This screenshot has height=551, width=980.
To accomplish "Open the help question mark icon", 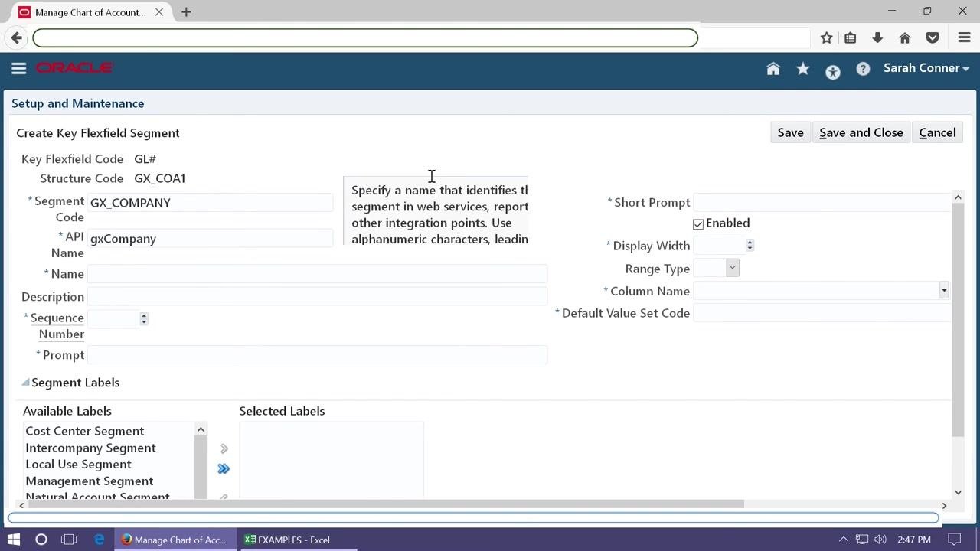I will pyautogui.click(x=863, y=69).
